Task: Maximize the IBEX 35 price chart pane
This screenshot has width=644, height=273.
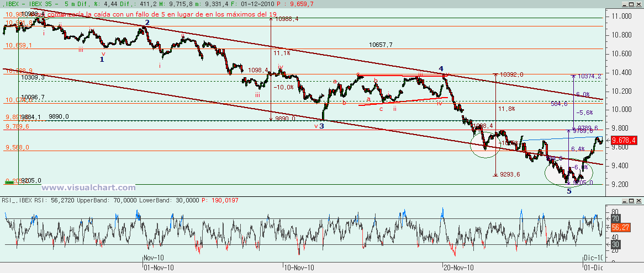Action: pos(632,4)
